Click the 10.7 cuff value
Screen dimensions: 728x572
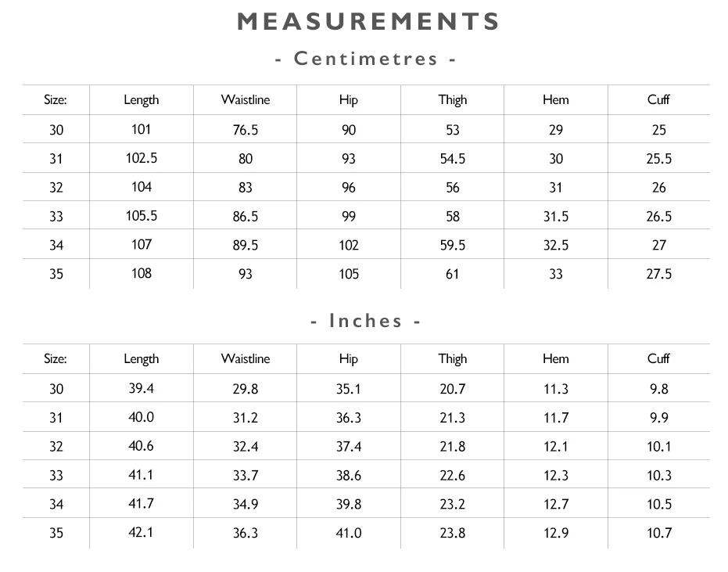(x=659, y=533)
